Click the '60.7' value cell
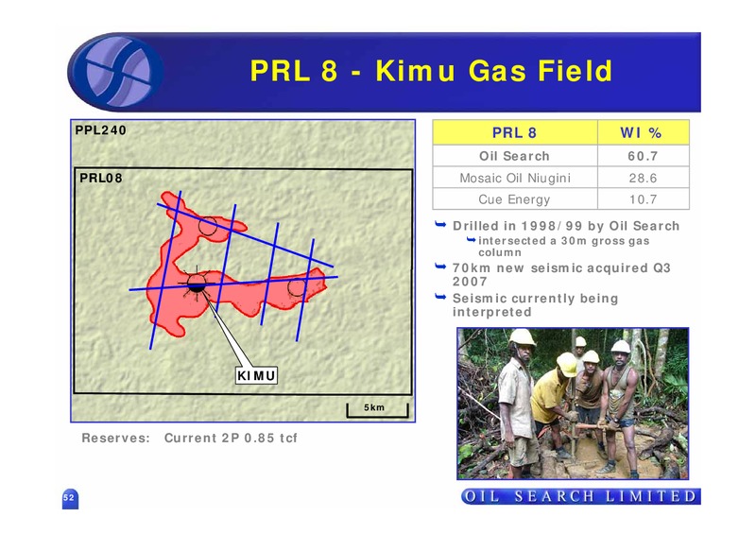 [x=644, y=156]
